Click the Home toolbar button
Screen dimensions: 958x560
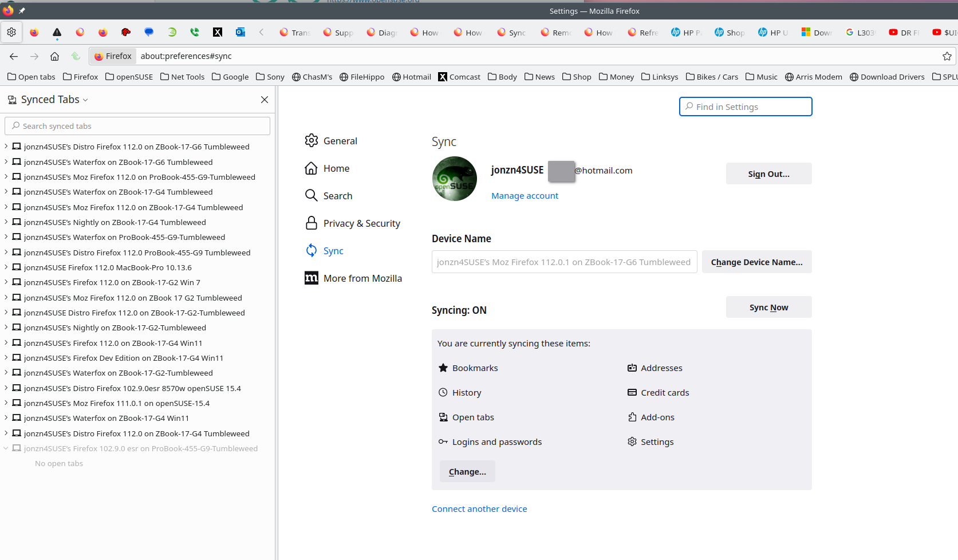coord(55,56)
